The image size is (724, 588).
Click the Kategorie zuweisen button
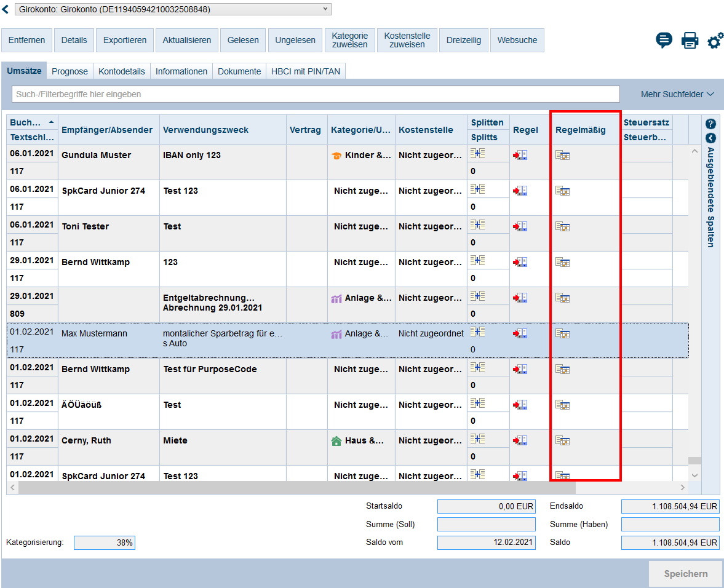349,40
